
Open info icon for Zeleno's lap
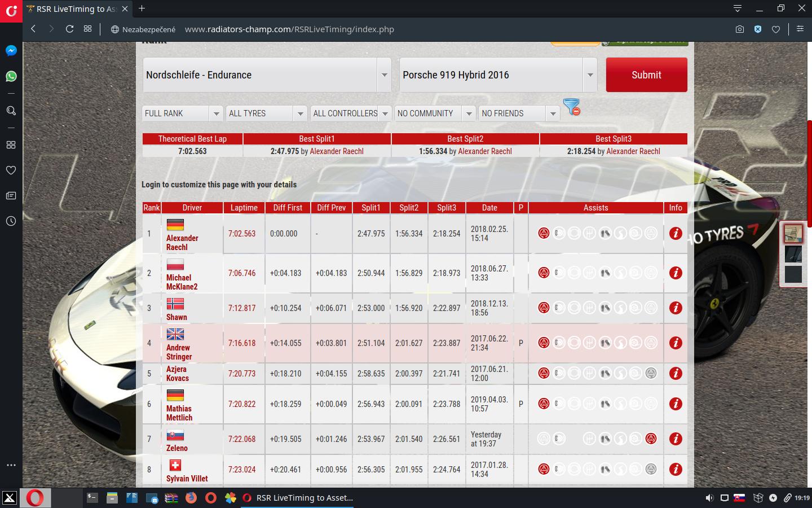676,439
